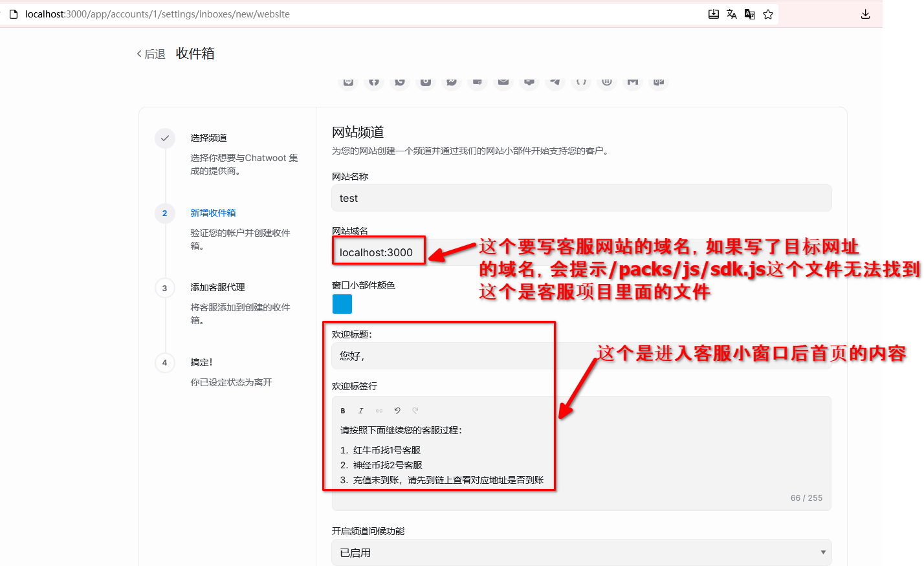Screen dimensions: 924x566
Task: Click the 后退 back link
Action: coord(151,54)
